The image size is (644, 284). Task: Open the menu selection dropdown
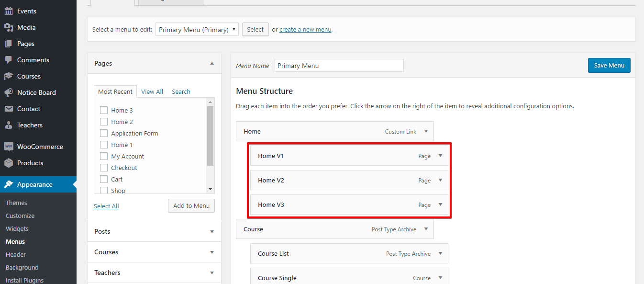(197, 30)
